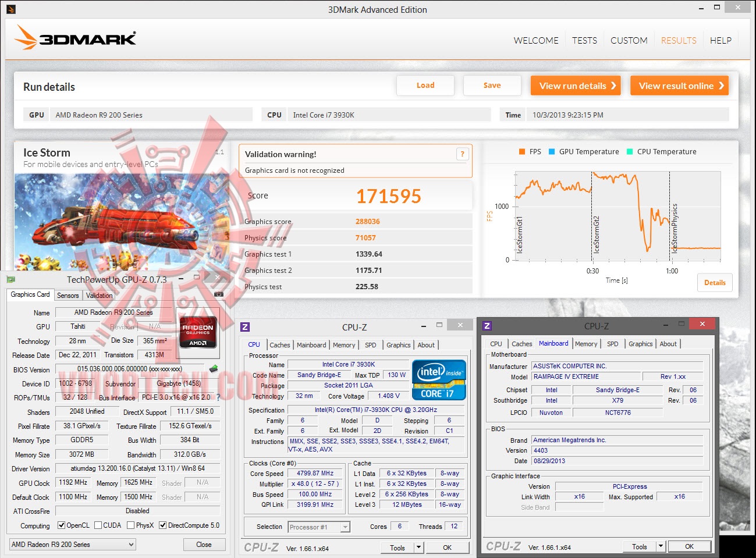Viewport: 756px width, 558px height.
Task: Click the Save button in Run details
Action: tap(492, 86)
